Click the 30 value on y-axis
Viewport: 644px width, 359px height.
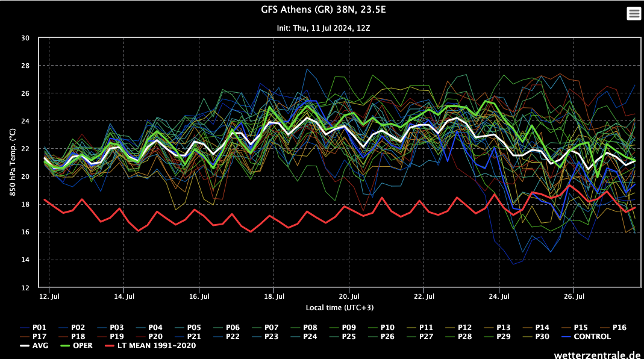click(x=25, y=38)
